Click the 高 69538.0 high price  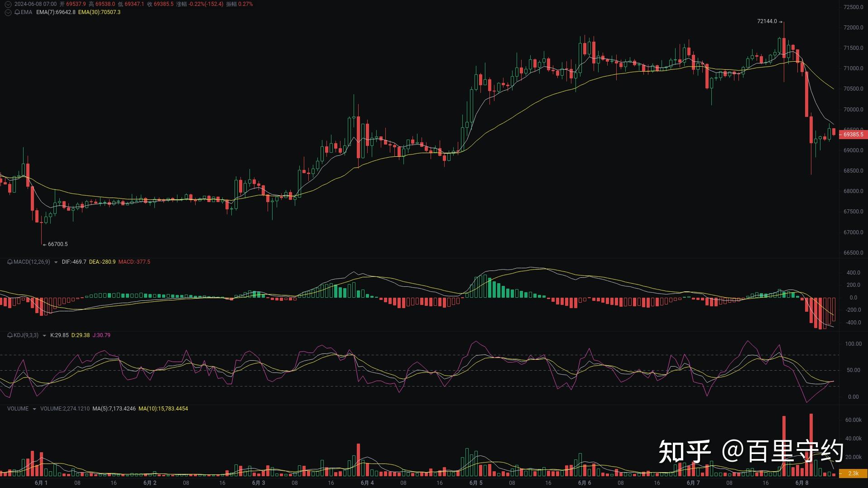pos(102,4)
